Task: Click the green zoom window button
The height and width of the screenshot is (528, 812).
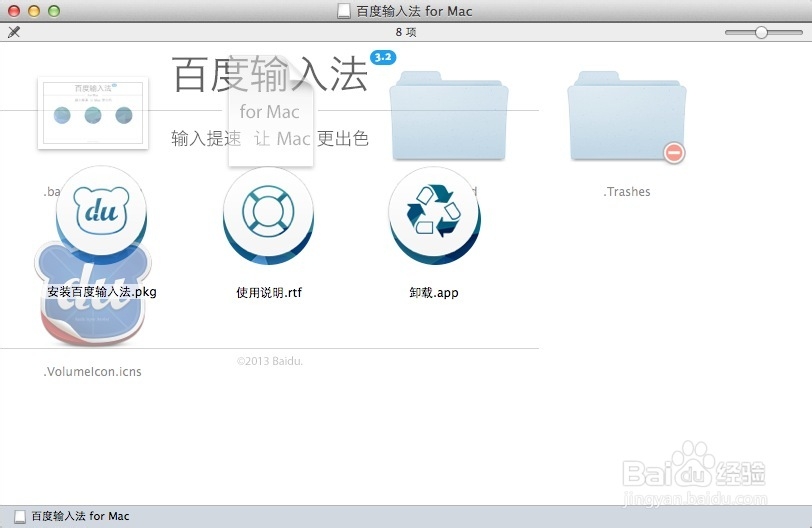Action: pos(54,11)
